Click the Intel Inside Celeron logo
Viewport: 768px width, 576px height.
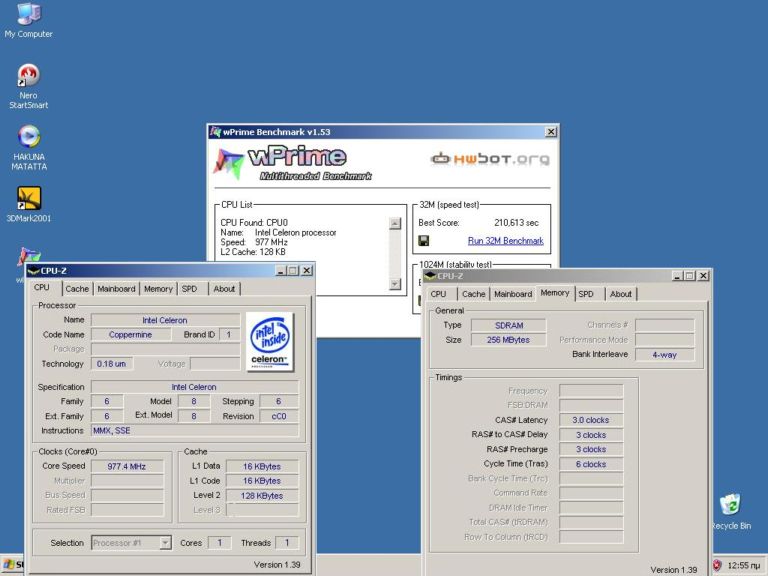coord(269,341)
